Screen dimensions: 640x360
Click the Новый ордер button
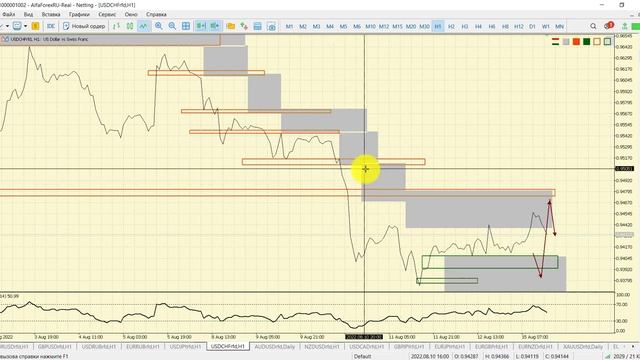pyautogui.click(x=84, y=26)
